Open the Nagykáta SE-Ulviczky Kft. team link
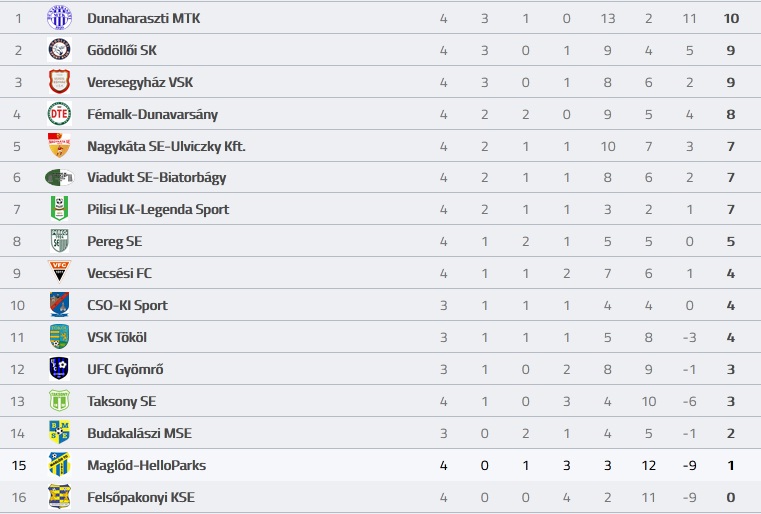The height and width of the screenshot is (514, 761). (166, 147)
